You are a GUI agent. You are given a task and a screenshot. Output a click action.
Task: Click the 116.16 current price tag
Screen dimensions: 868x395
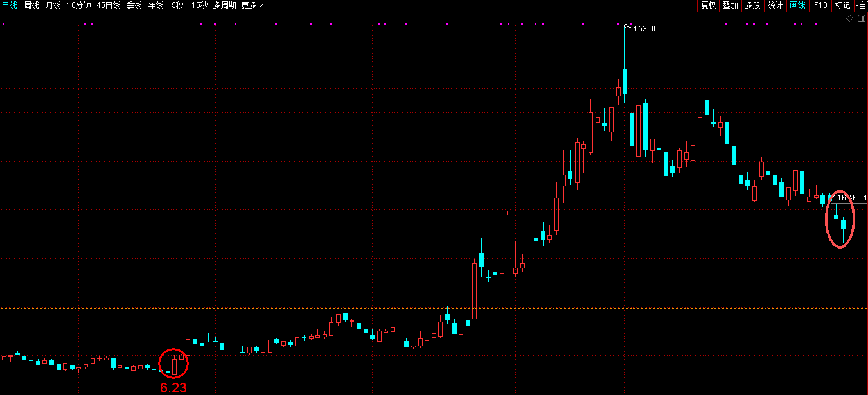pyautogui.click(x=850, y=198)
